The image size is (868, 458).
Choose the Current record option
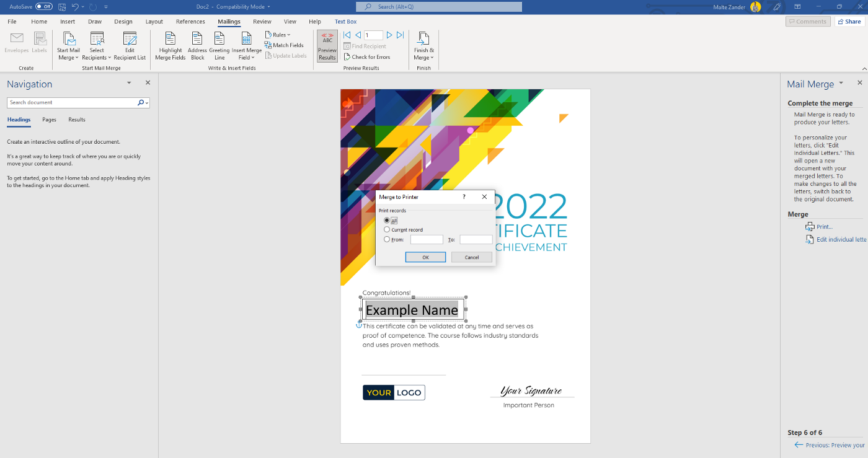click(386, 229)
